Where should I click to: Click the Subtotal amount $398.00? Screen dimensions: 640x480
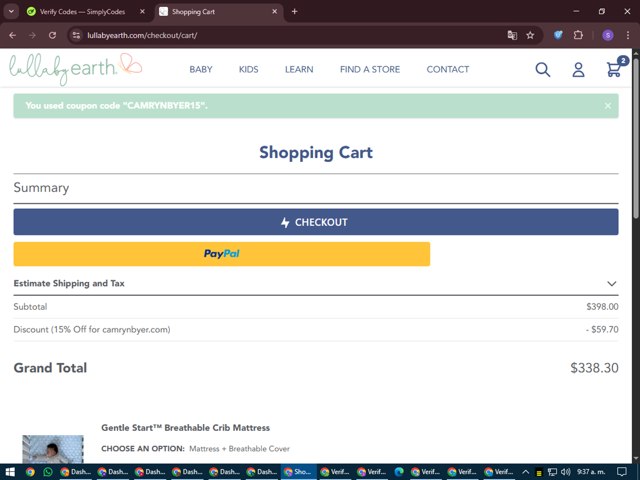602,307
